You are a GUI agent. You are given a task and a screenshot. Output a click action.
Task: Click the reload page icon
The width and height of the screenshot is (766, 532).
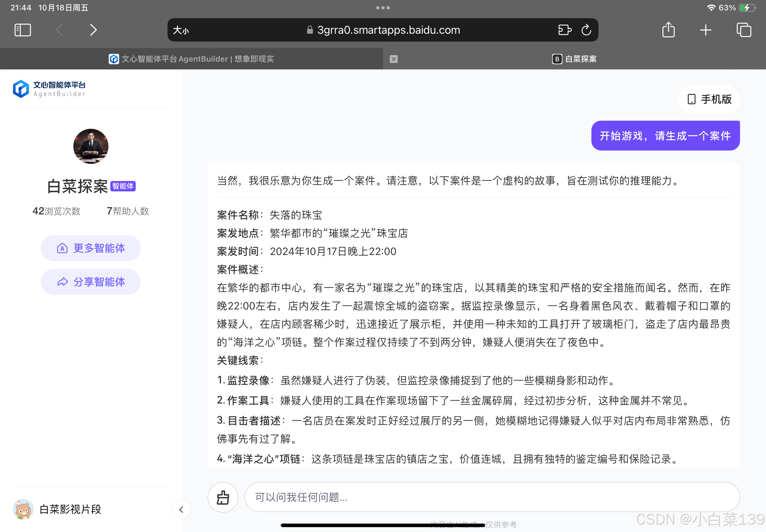click(586, 30)
